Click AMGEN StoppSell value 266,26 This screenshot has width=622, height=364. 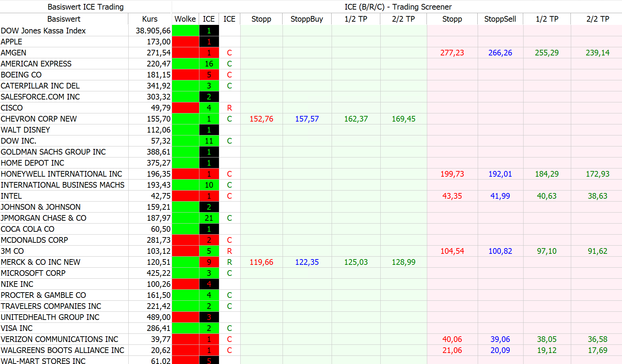tap(500, 53)
